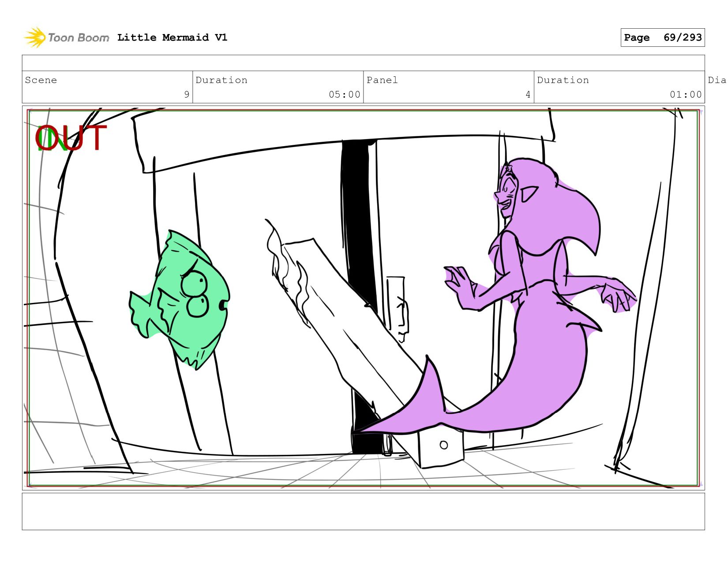Click the 'Scene' label
728x563 pixels.
[41, 80]
